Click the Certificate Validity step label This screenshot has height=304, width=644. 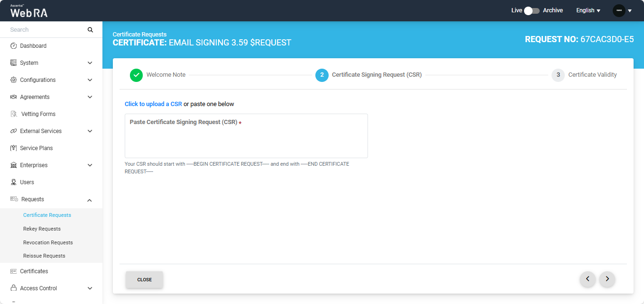(x=592, y=75)
